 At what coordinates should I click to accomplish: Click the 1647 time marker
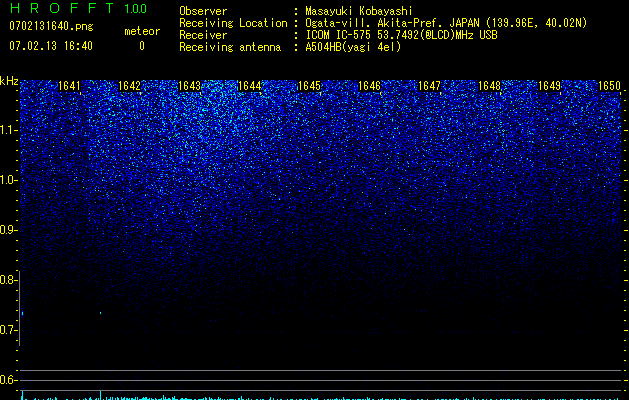430,86
